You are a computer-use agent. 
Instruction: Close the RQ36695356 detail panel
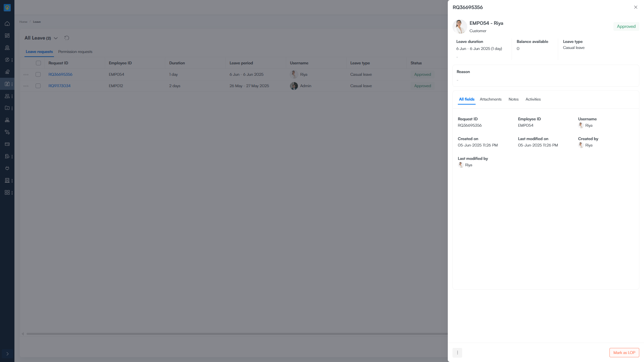point(635,7)
